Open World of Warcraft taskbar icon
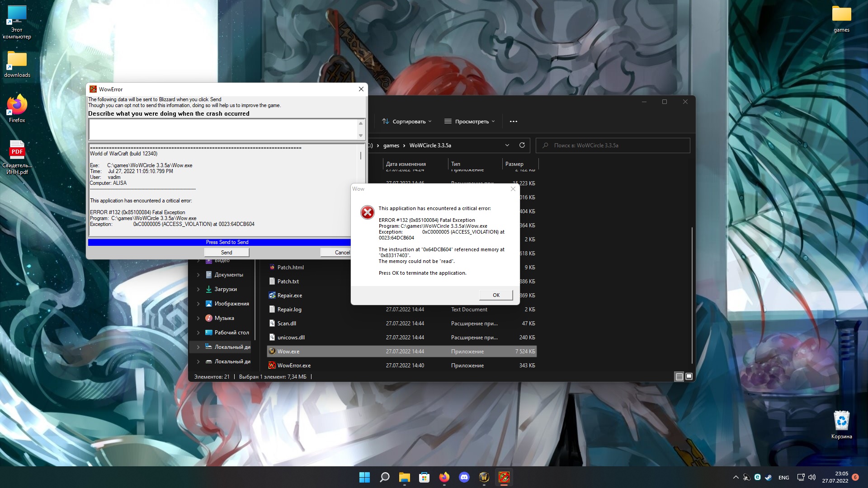 [484, 477]
